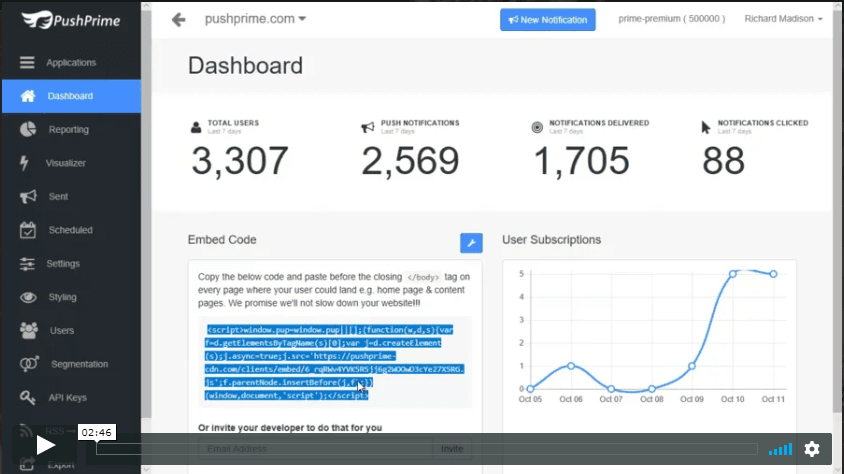Select API Keys from sidebar
Screen dimensions: 844x474
(68, 398)
